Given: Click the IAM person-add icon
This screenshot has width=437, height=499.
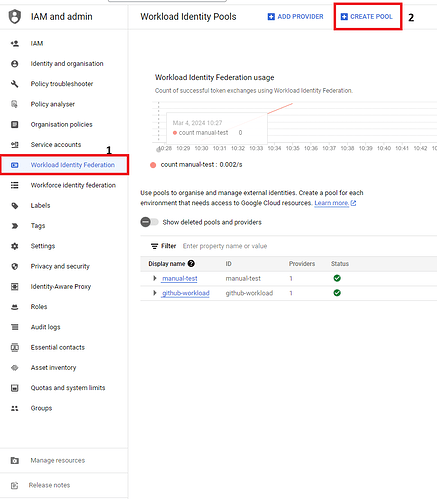Looking at the screenshot, I should pos(15,43).
